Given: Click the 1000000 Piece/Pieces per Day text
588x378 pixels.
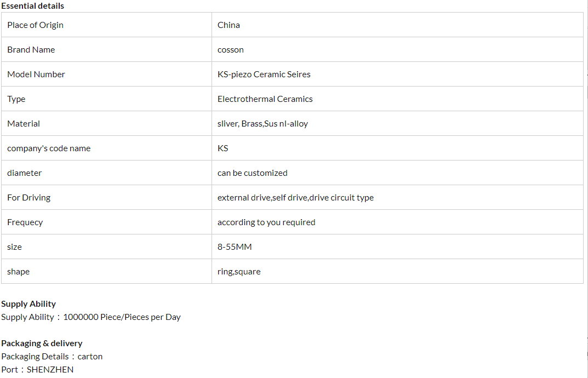Looking at the screenshot, I should tap(122, 317).
